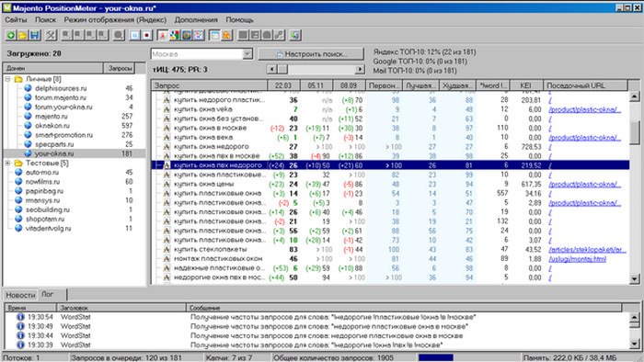
Task: Click the Яндекс ТОП-10: 12% statistic text
Action: click(x=425, y=52)
